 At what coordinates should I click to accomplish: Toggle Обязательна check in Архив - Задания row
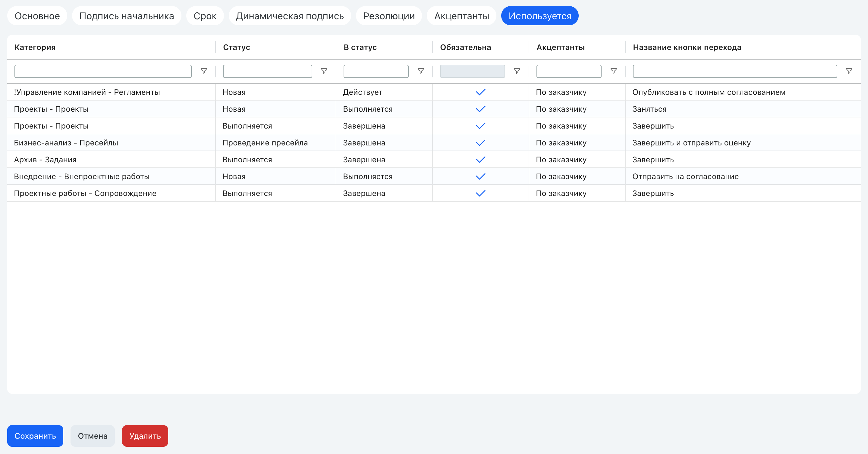480,159
